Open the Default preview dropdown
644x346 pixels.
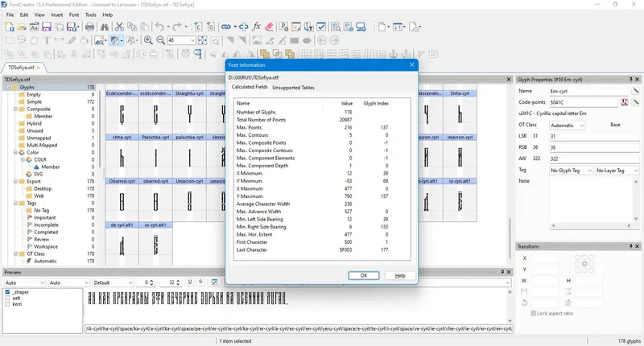pos(113,282)
